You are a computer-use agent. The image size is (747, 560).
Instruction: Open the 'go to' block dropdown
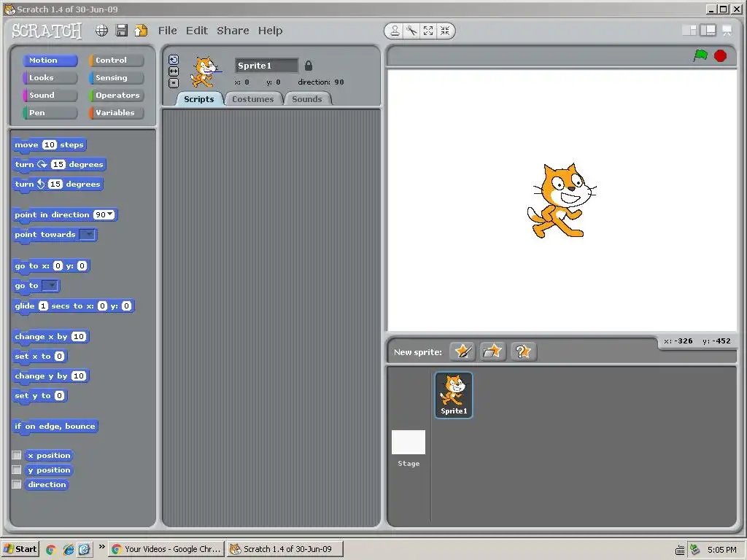click(50, 286)
